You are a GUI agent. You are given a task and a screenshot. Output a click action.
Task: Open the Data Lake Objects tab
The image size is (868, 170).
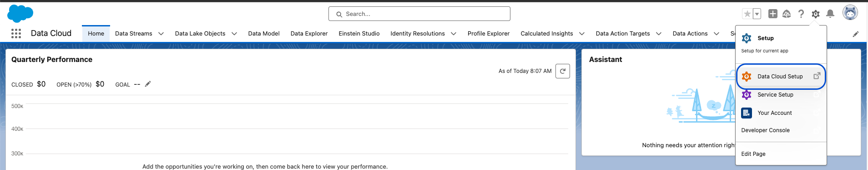click(200, 33)
